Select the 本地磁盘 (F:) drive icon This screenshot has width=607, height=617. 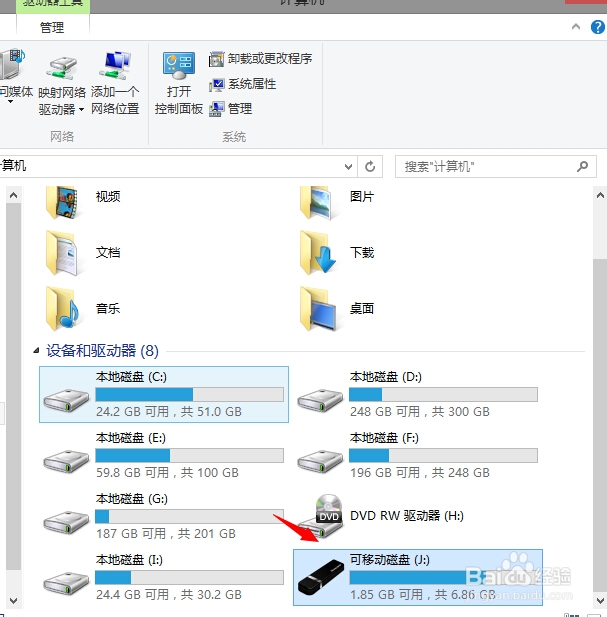click(320, 461)
